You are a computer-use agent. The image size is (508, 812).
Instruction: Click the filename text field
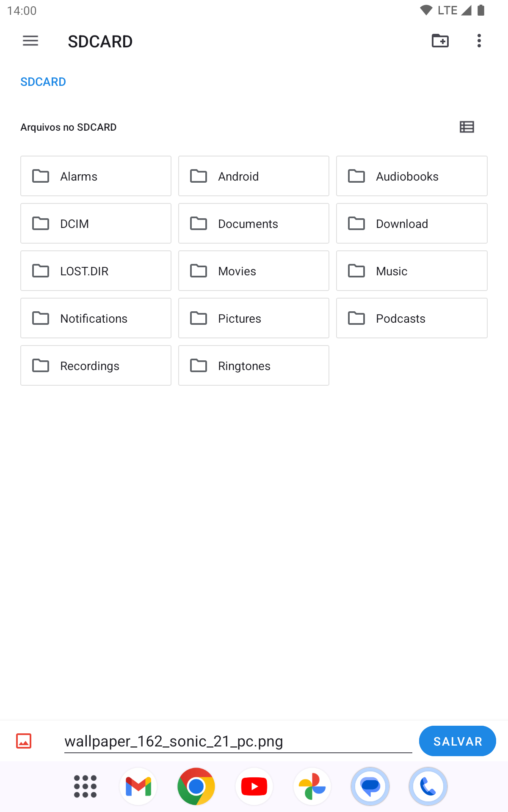click(238, 741)
